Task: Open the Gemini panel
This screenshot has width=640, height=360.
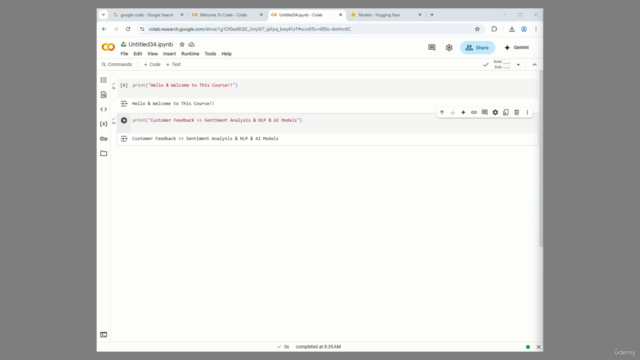Action: click(517, 47)
